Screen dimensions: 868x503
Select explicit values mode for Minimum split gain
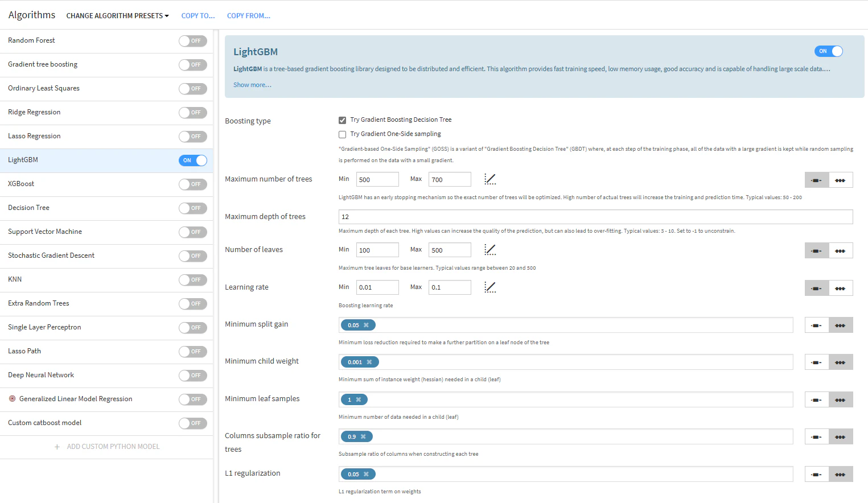click(841, 325)
